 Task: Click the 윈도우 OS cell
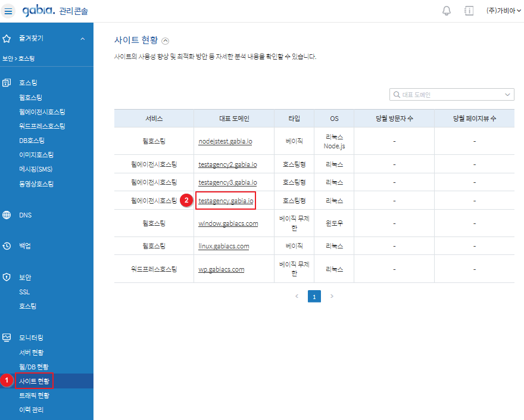tap(334, 223)
